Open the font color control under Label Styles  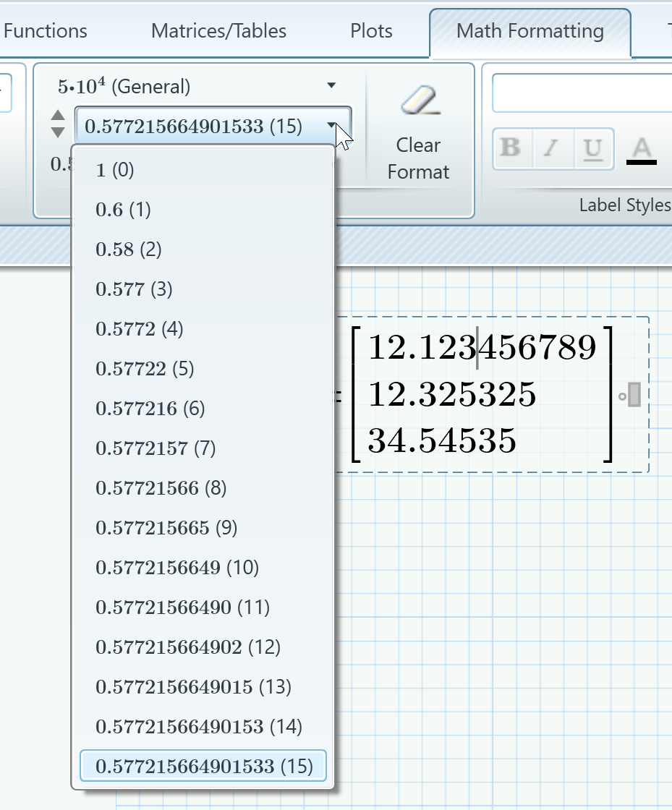(x=641, y=149)
